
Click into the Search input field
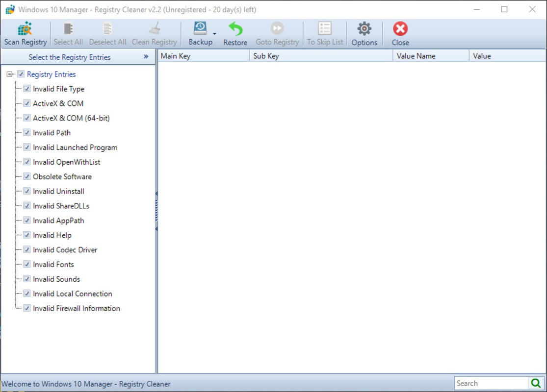(491, 383)
